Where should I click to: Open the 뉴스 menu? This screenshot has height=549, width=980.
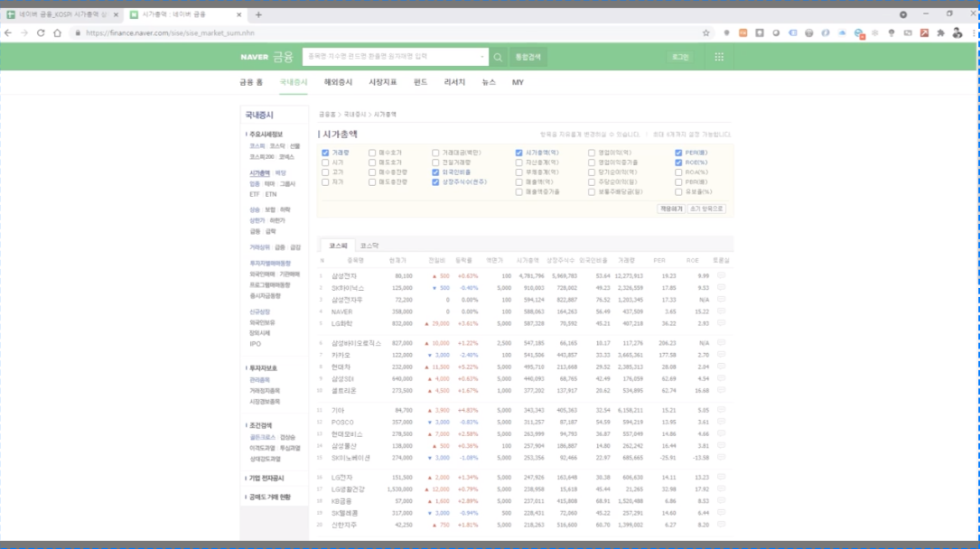pos(489,82)
